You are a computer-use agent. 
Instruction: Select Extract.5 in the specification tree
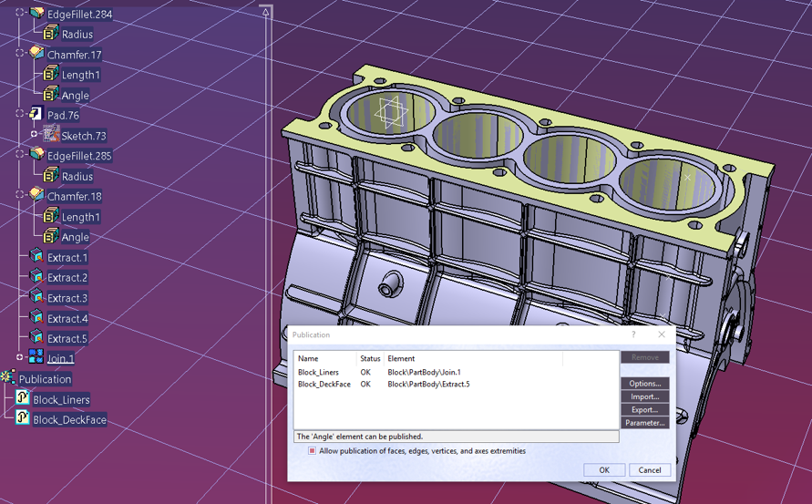(67, 339)
